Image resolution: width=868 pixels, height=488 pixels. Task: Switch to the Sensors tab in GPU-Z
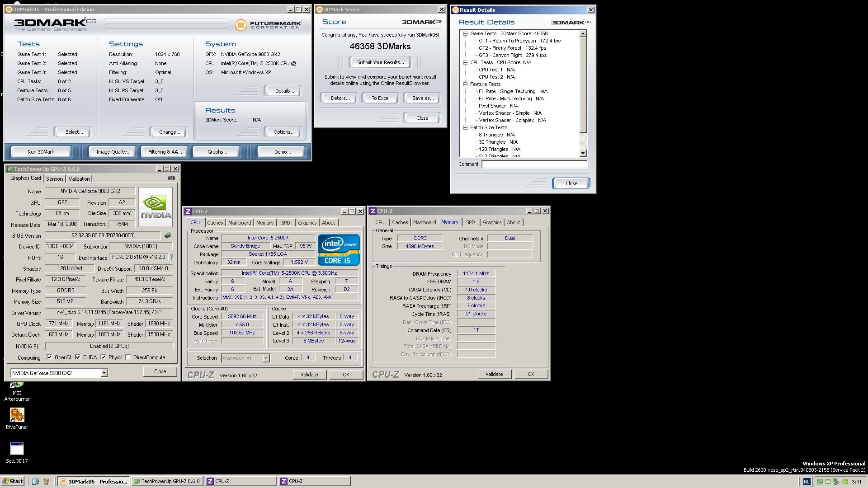coord(55,179)
